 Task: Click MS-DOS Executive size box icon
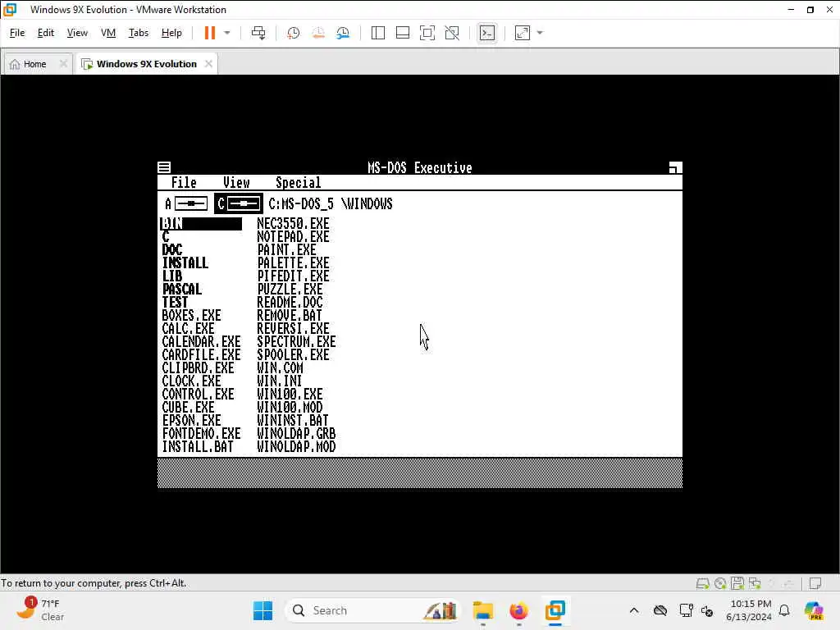(676, 167)
